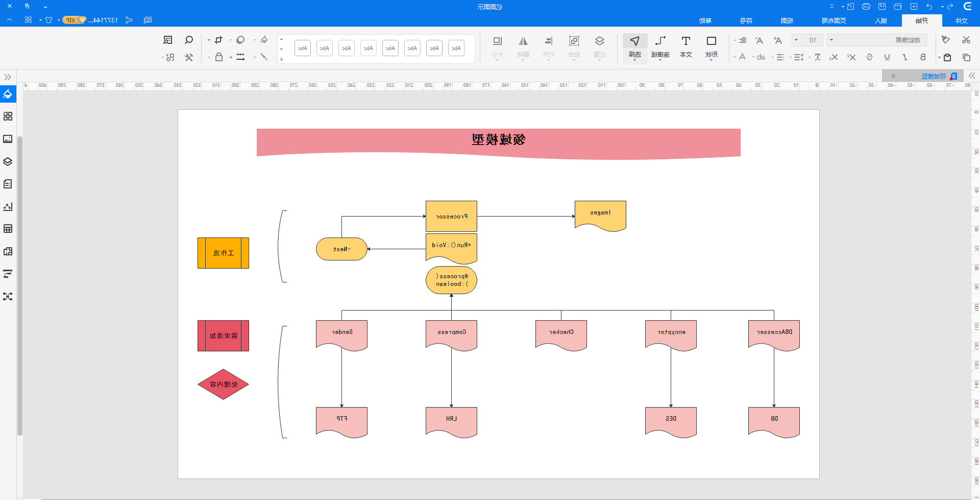Select the red 处理内容 diamond shape
The image size is (980, 500).
[x=223, y=384]
